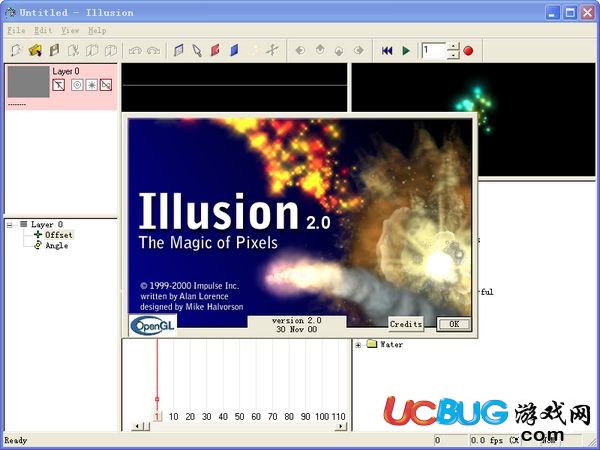Click the Undo arrow icon
Viewport: 600px width, 450px height.
(x=135, y=50)
